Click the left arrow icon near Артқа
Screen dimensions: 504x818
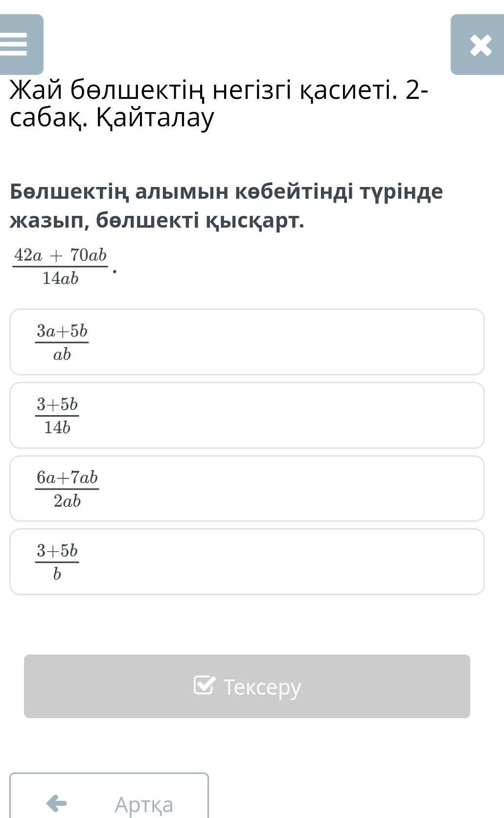(x=56, y=803)
